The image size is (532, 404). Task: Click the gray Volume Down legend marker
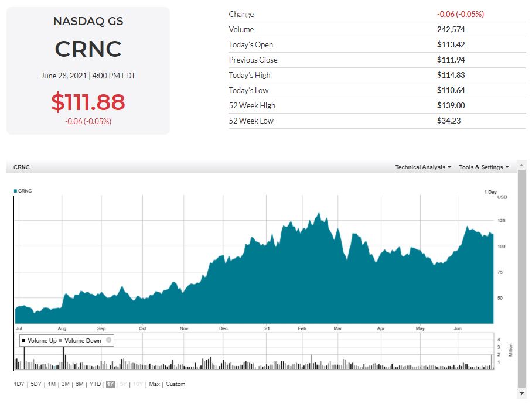tap(61, 341)
